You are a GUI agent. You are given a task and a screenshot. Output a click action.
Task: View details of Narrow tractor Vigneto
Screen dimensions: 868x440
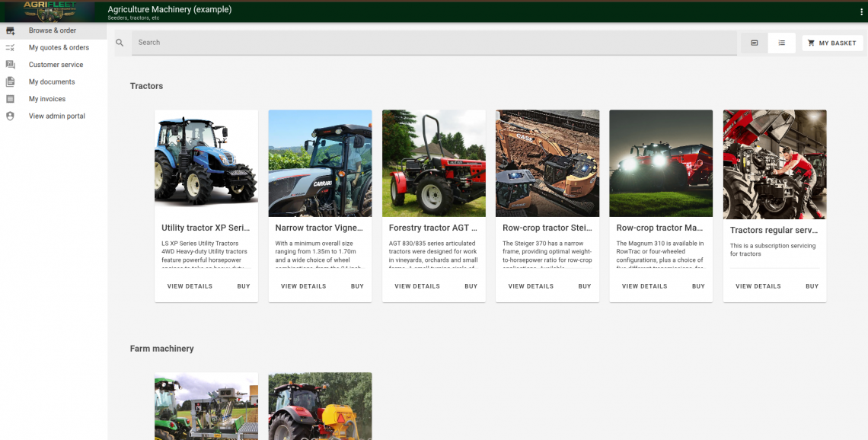pyautogui.click(x=303, y=286)
